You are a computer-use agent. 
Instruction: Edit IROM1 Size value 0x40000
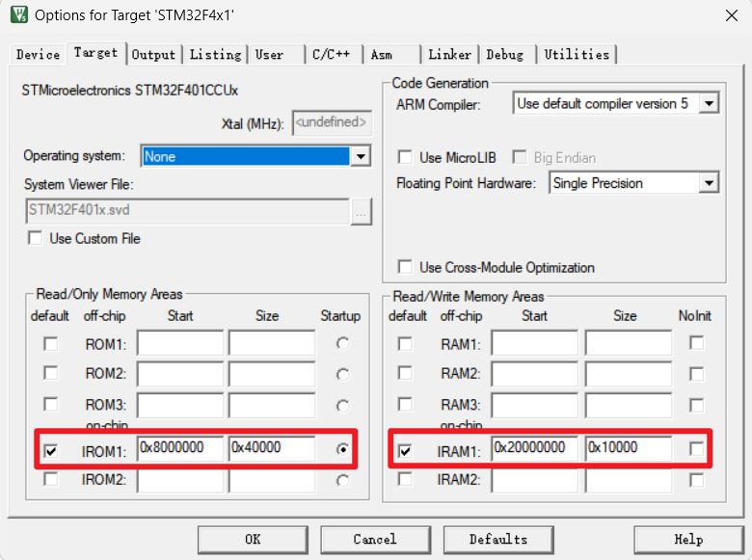(272, 448)
